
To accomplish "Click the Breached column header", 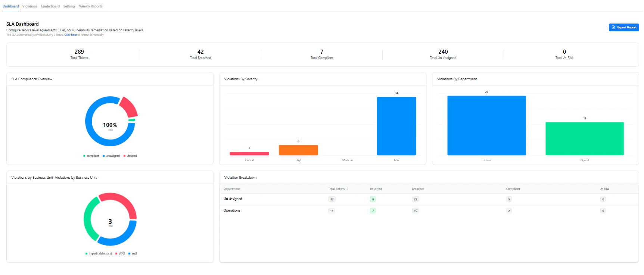I will pyautogui.click(x=418, y=189).
